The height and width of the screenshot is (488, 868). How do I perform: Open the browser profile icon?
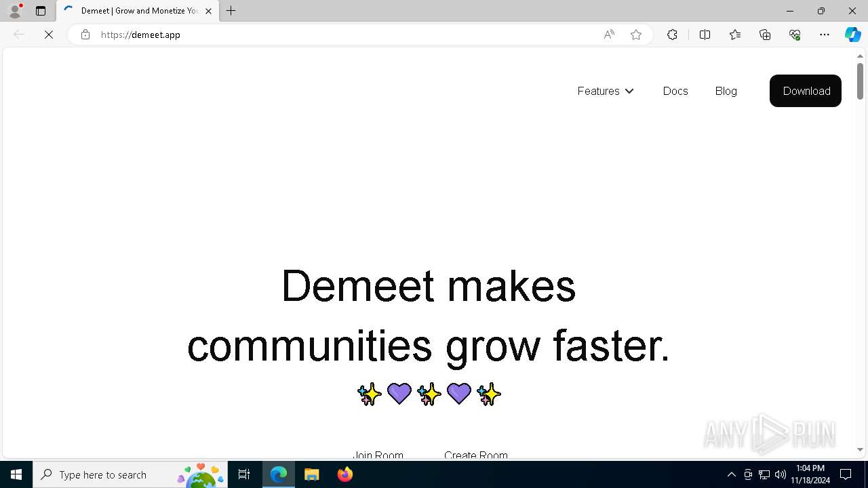click(15, 11)
